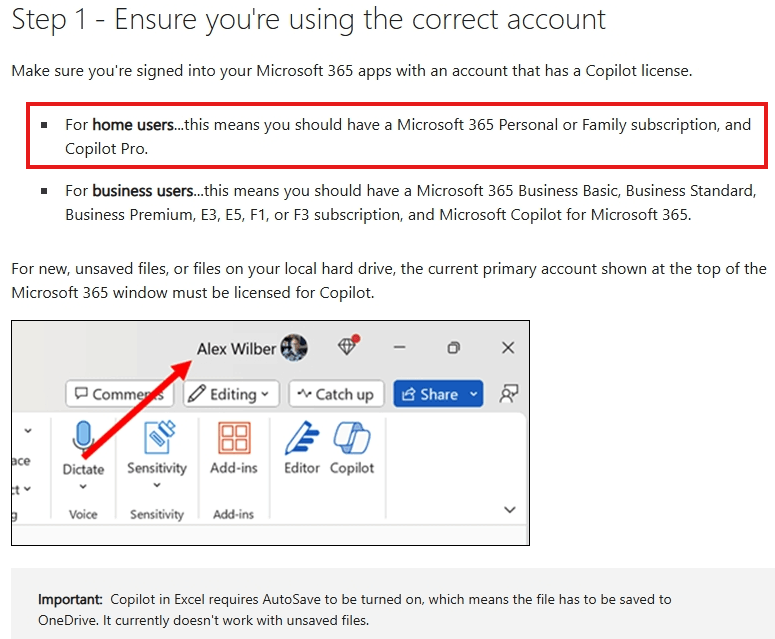
Task: Click the bold 'Important:' note label
Action: pos(70,599)
